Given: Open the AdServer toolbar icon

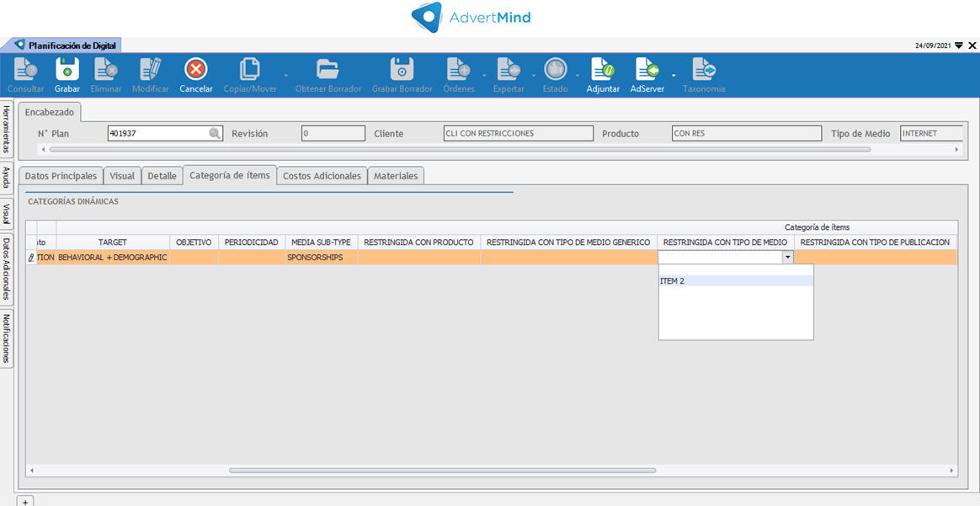Looking at the screenshot, I should (647, 69).
